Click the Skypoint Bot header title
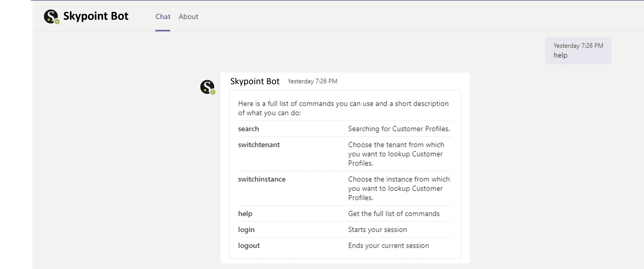Screen dimensions: 644x269 96,16
